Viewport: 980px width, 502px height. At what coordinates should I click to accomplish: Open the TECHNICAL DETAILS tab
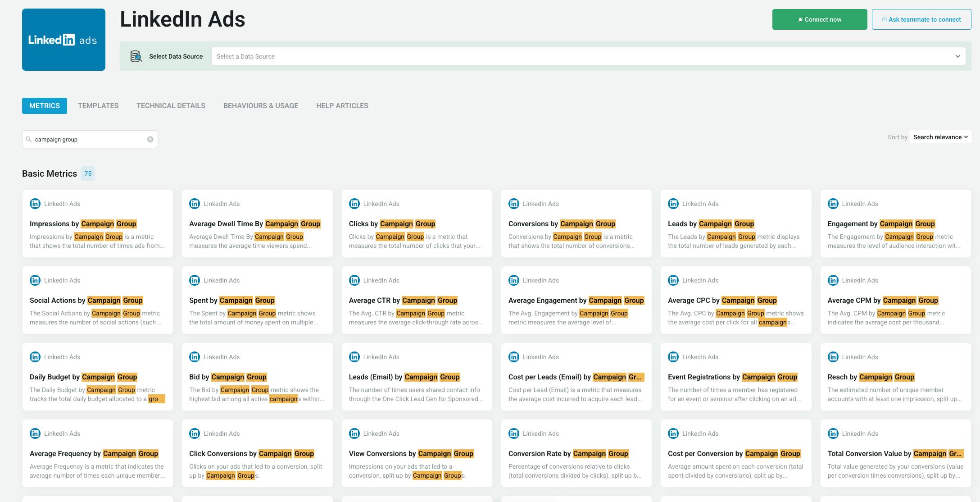(171, 105)
